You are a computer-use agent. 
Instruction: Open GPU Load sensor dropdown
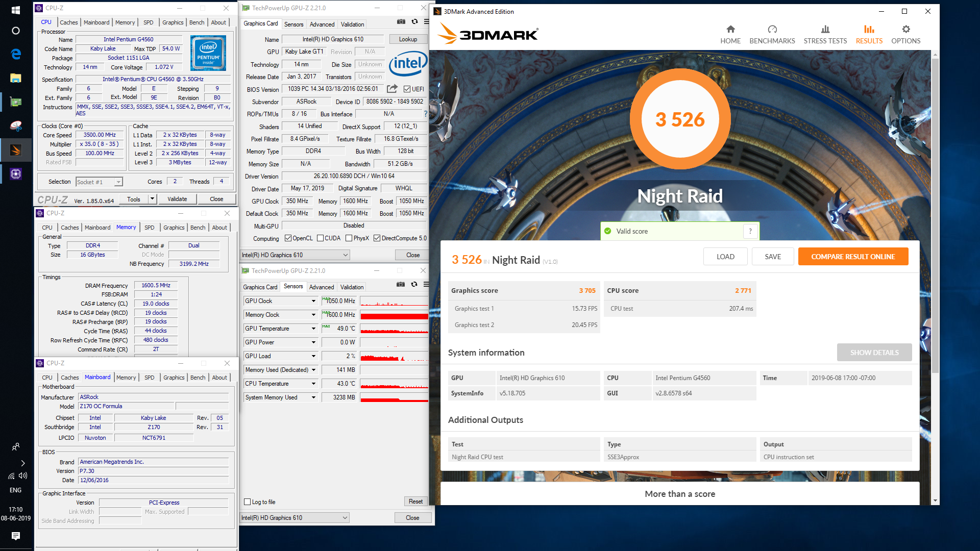[313, 356]
